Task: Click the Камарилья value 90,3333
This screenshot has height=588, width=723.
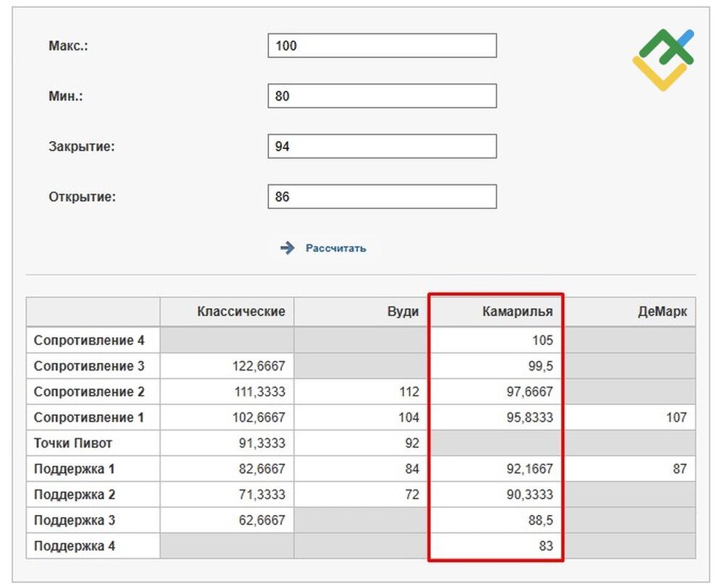Action: 529,495
